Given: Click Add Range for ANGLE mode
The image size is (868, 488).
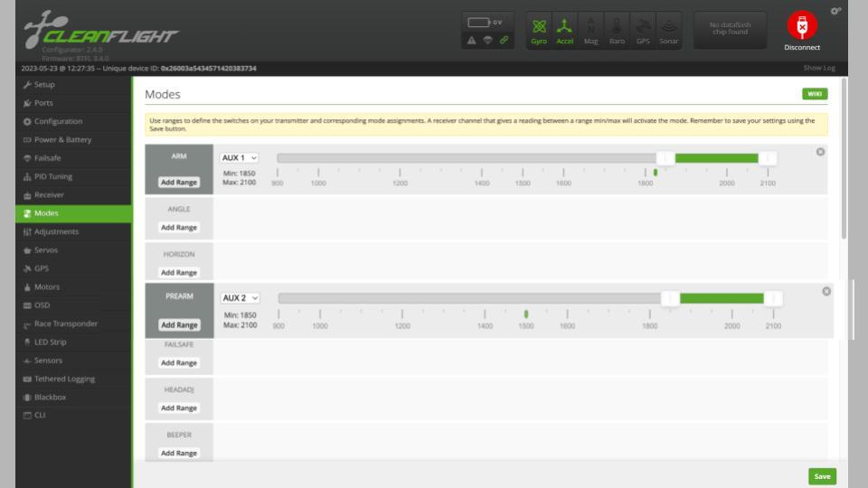Looking at the screenshot, I should coord(179,228).
